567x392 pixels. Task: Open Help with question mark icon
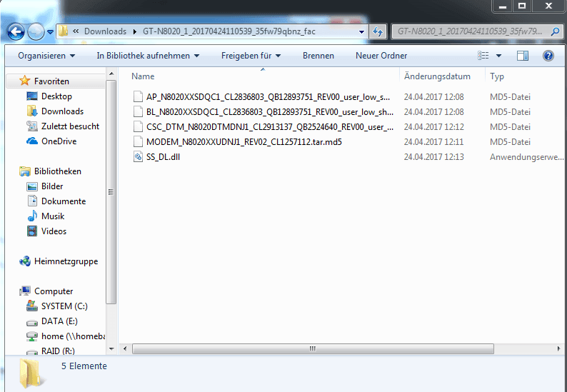pos(548,56)
